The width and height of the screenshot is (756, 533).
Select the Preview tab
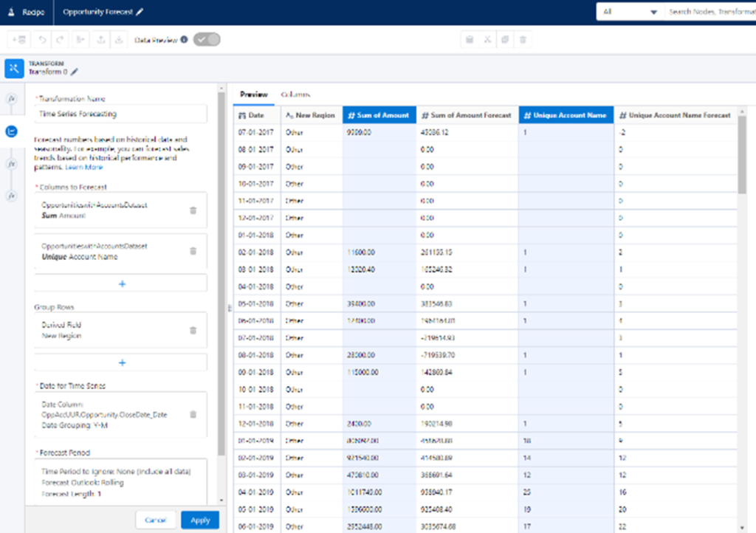click(254, 94)
